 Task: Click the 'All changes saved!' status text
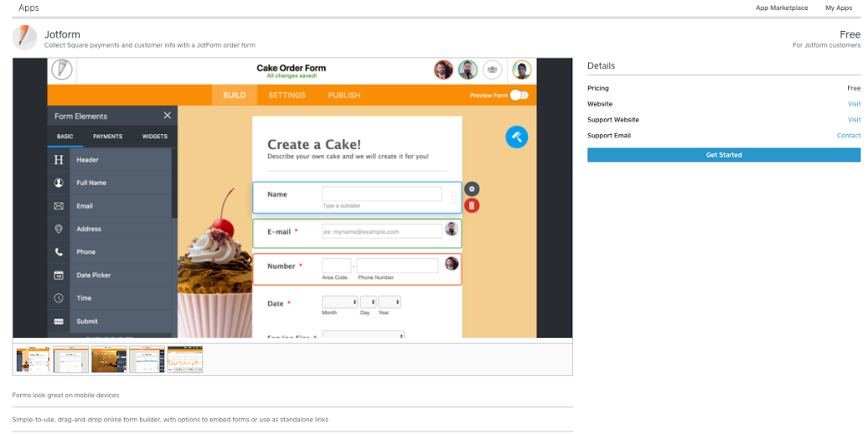coord(292,76)
